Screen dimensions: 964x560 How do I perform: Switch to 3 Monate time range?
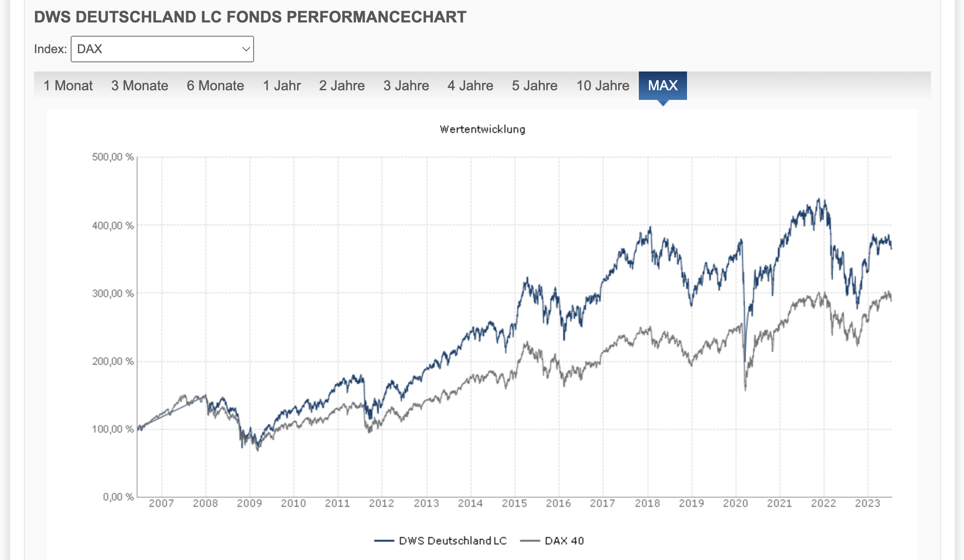[x=139, y=86]
